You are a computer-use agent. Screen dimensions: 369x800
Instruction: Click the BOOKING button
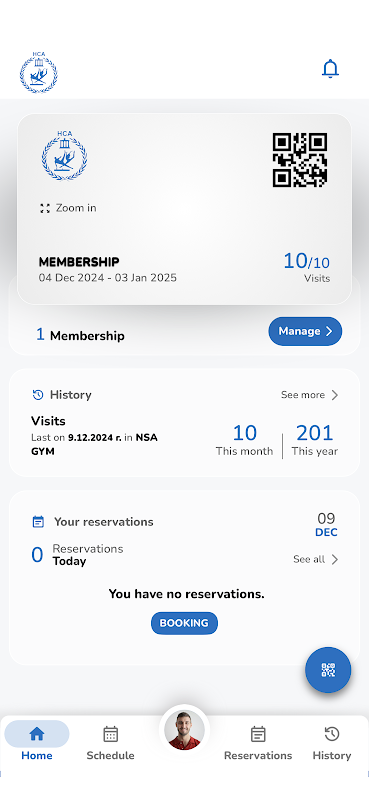coord(184,623)
